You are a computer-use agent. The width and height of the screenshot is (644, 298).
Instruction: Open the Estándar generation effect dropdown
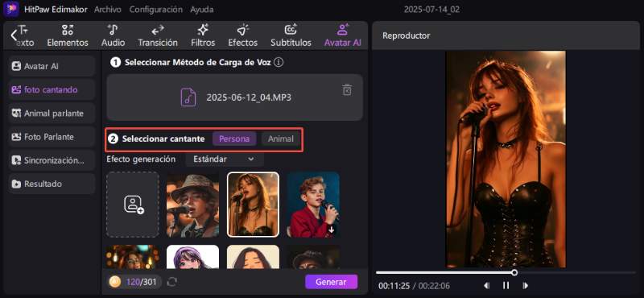pyautogui.click(x=225, y=159)
